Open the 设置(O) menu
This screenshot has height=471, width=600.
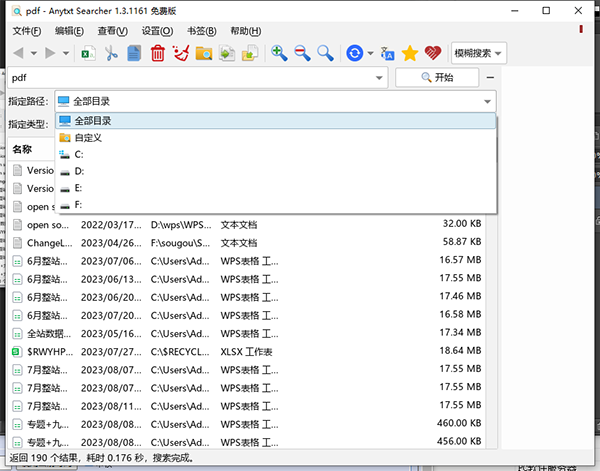pos(158,31)
